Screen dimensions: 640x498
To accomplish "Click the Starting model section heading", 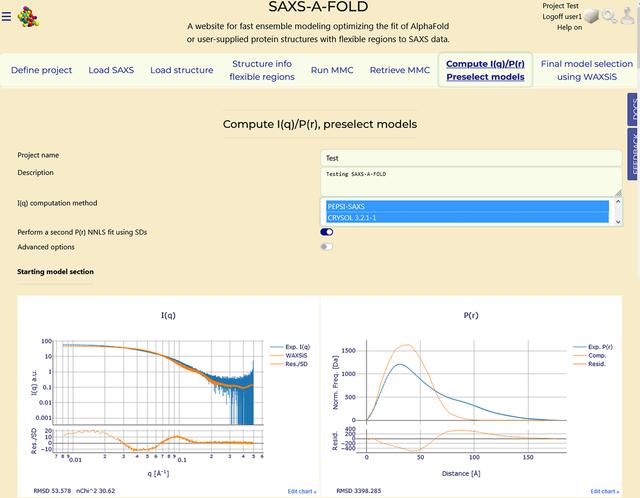I will 56,271.
